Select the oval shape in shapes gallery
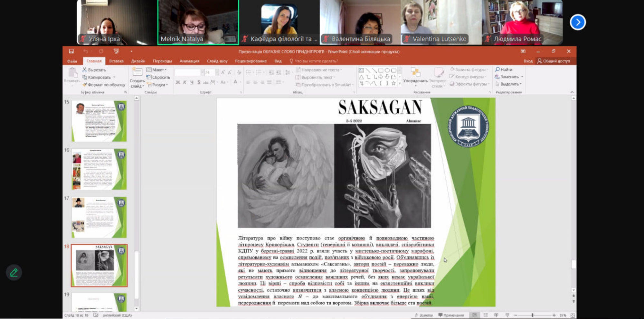The height and width of the screenshot is (319, 644). [x=387, y=70]
